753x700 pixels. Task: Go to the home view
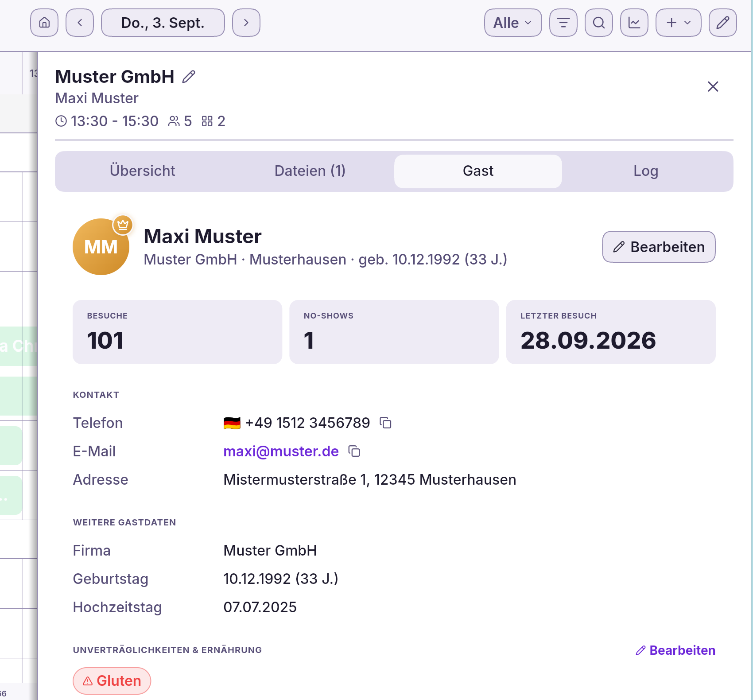coord(44,23)
